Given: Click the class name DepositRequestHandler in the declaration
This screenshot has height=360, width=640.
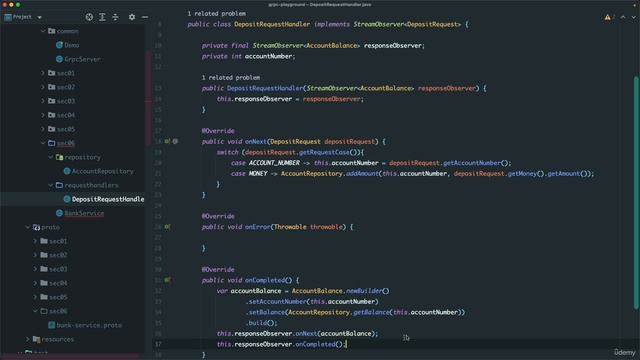Looking at the screenshot, I should [272, 24].
